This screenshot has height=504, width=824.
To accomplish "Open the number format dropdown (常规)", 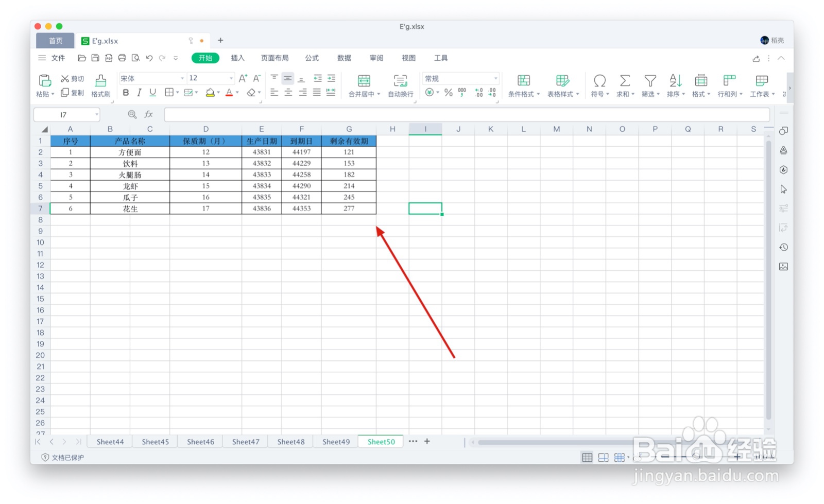I will pyautogui.click(x=495, y=78).
